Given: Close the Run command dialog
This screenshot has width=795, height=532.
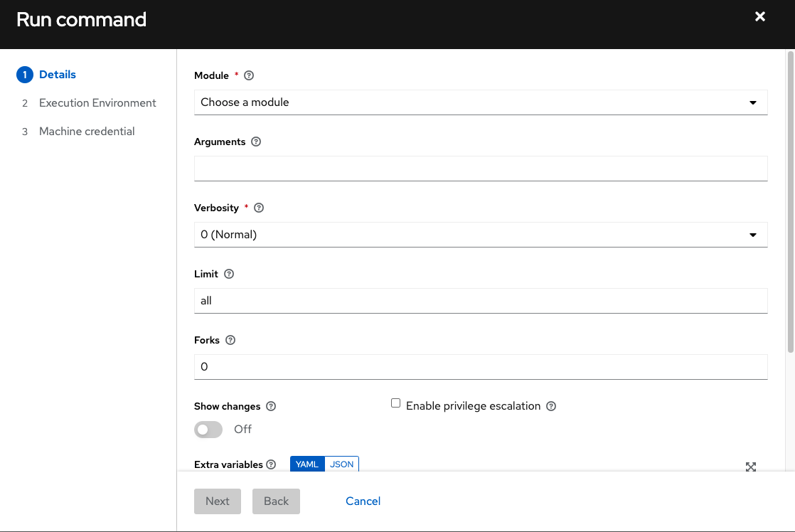Looking at the screenshot, I should 759,16.
